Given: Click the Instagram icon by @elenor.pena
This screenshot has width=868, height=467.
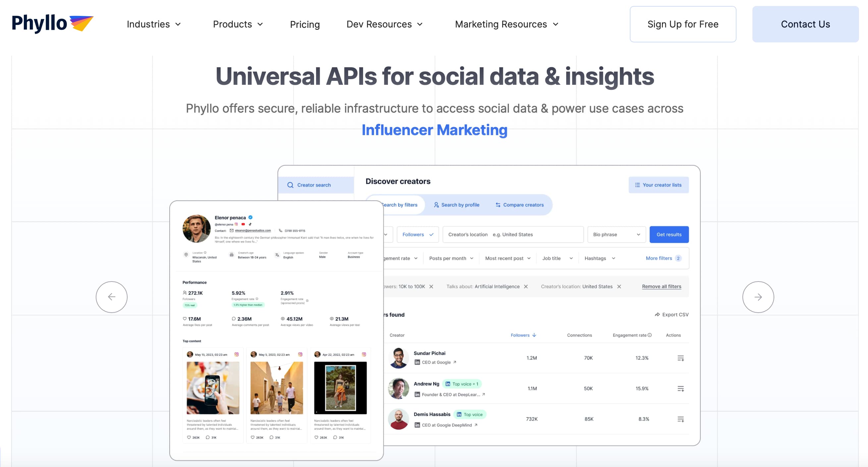Looking at the screenshot, I should [236, 224].
